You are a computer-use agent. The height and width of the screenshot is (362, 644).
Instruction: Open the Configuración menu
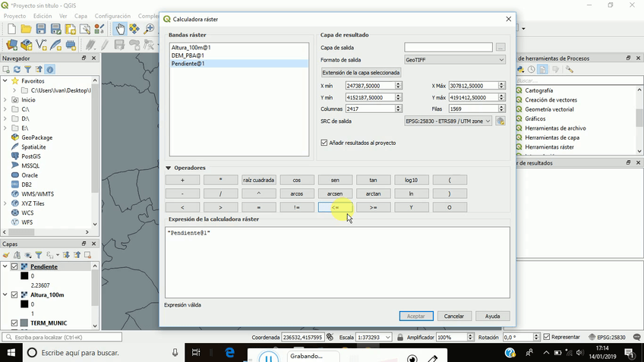click(x=112, y=15)
